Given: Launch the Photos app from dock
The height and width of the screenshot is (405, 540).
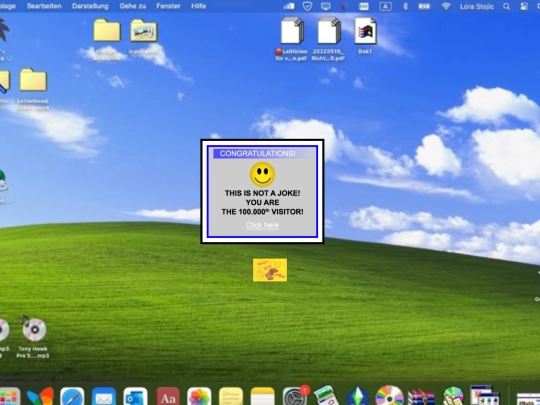Looking at the screenshot, I should tap(199, 397).
